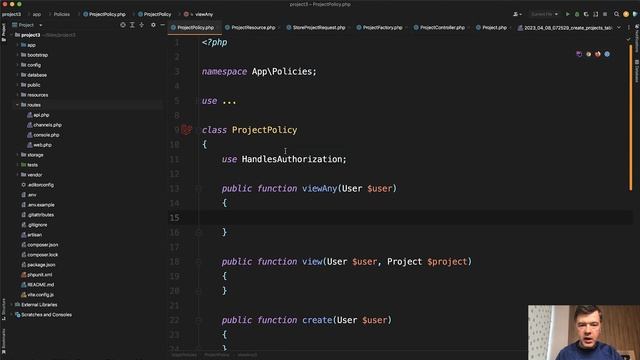Open in Chrome browser icon in editor
The image size is (640, 360).
(588, 54)
